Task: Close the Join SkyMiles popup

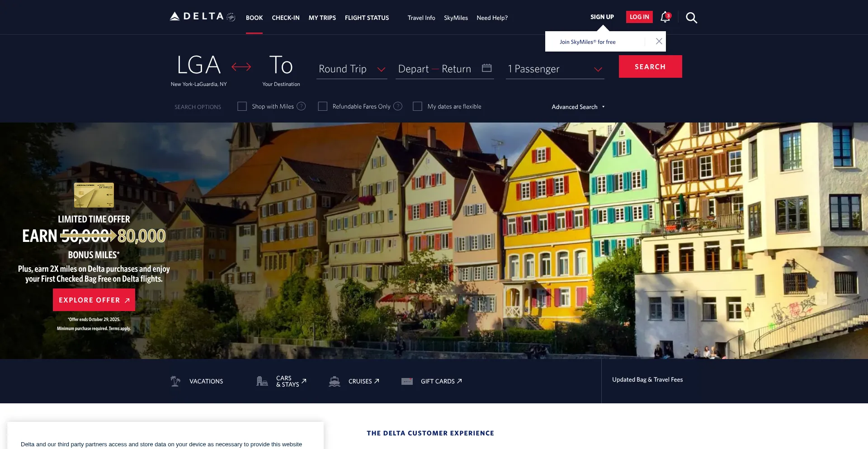Action: point(659,41)
